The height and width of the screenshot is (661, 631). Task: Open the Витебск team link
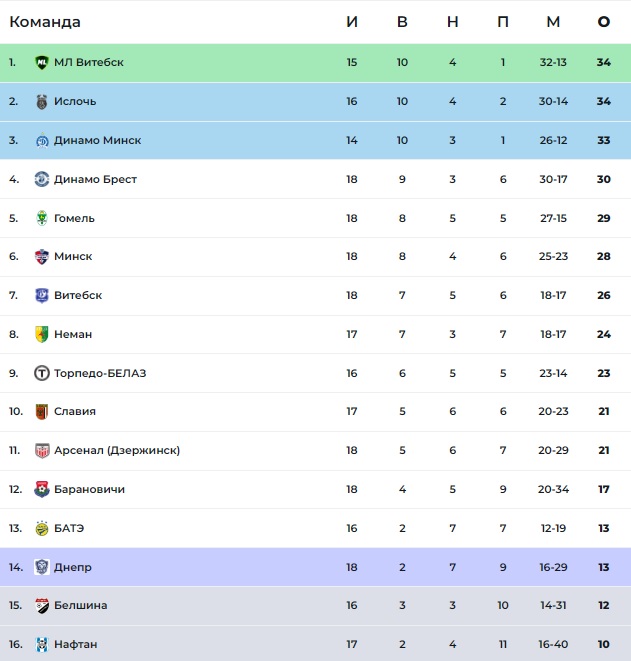click(78, 295)
